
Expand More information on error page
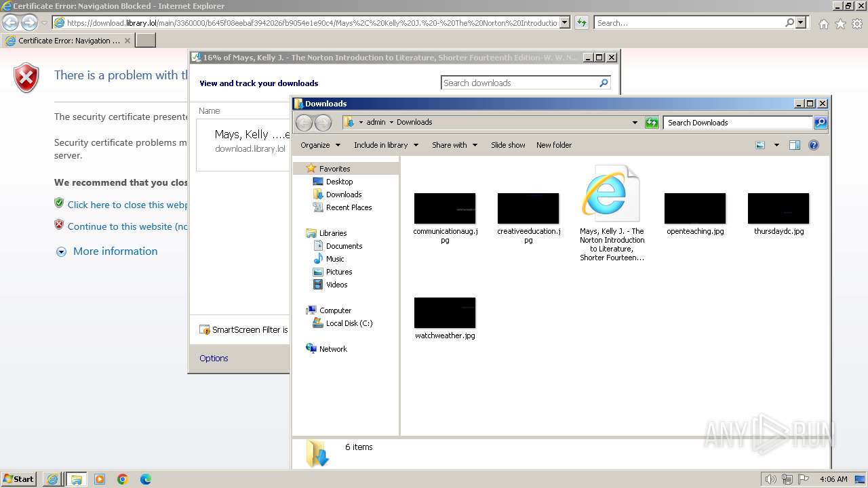[115, 251]
